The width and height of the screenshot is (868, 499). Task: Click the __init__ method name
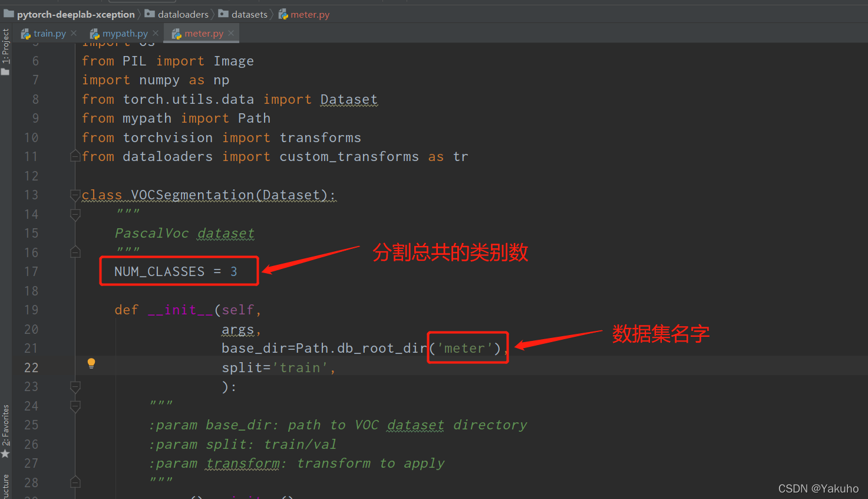180,310
